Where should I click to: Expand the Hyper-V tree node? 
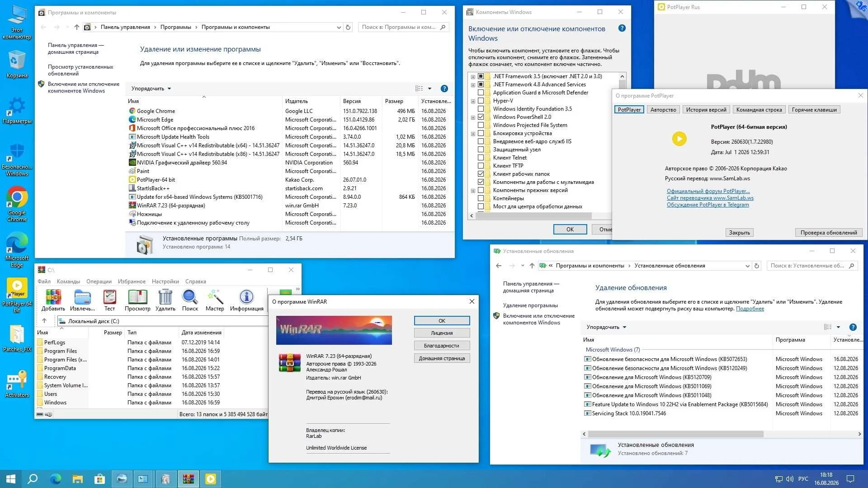pos(473,101)
